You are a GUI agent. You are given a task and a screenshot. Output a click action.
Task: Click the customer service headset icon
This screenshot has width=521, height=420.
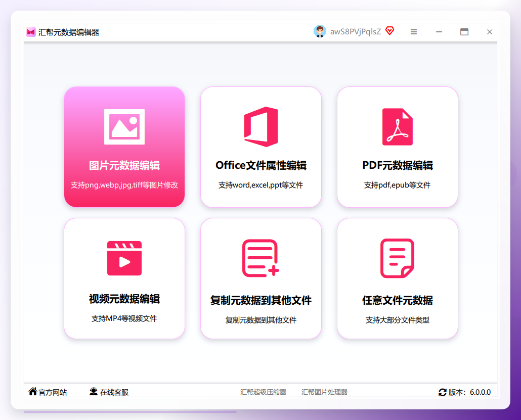[x=94, y=392]
